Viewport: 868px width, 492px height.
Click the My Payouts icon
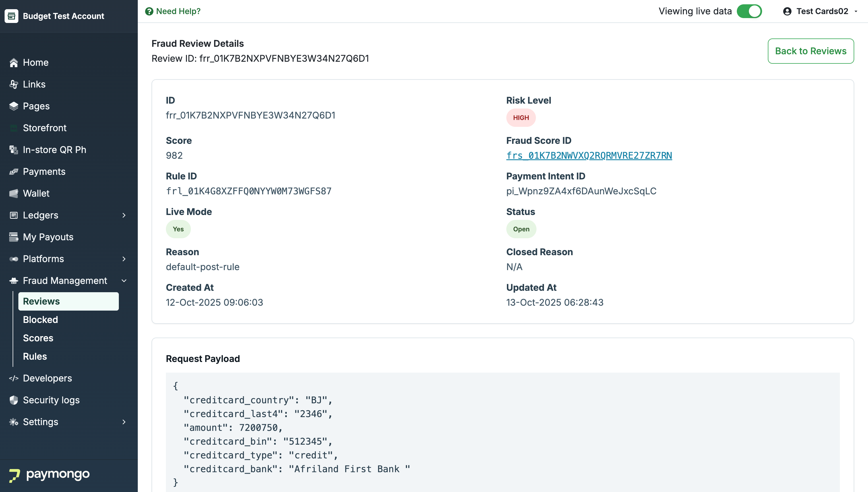coord(13,237)
